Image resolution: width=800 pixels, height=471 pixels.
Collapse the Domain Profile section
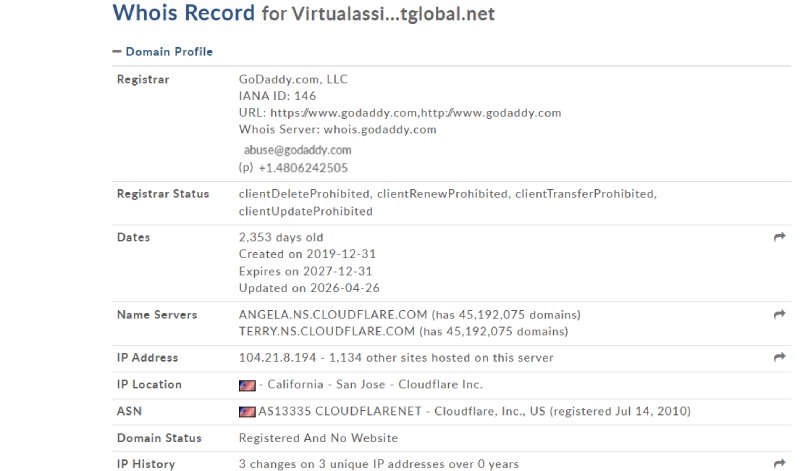162,52
